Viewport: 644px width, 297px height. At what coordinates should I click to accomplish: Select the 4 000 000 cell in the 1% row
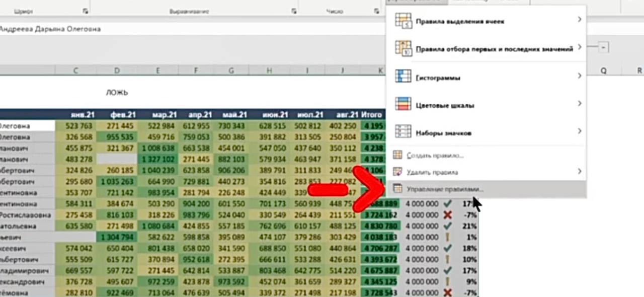422,237
